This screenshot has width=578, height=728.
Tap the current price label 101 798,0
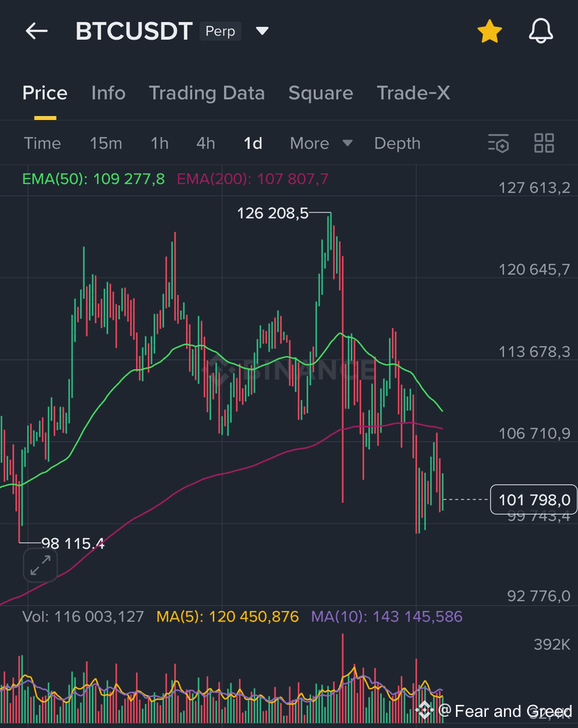[x=534, y=499]
